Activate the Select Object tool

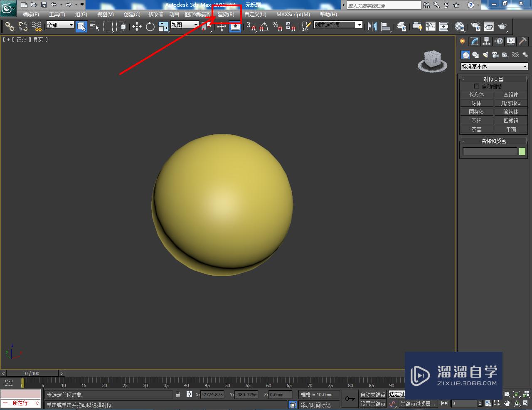pos(81,27)
